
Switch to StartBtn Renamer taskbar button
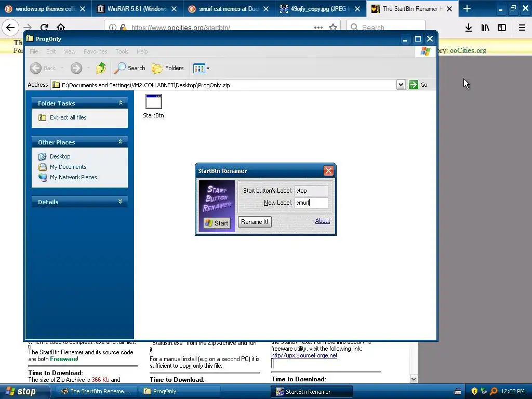click(x=312, y=392)
